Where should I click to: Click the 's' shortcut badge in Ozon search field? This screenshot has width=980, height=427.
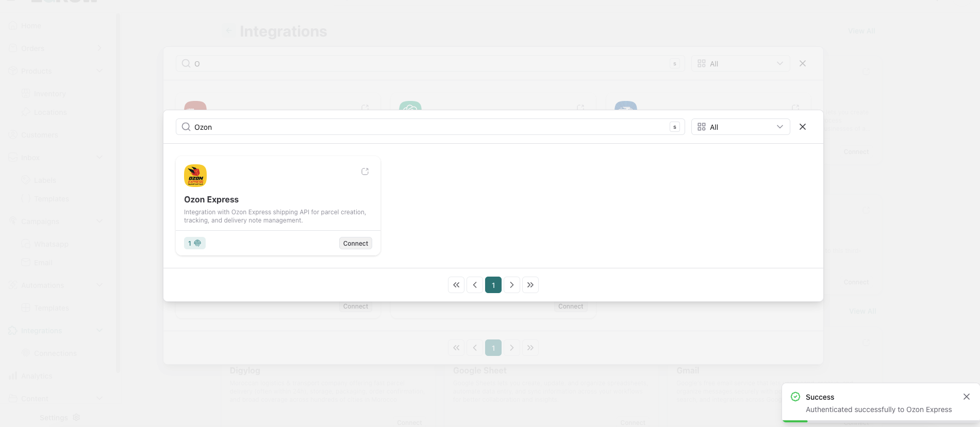pyautogui.click(x=675, y=127)
